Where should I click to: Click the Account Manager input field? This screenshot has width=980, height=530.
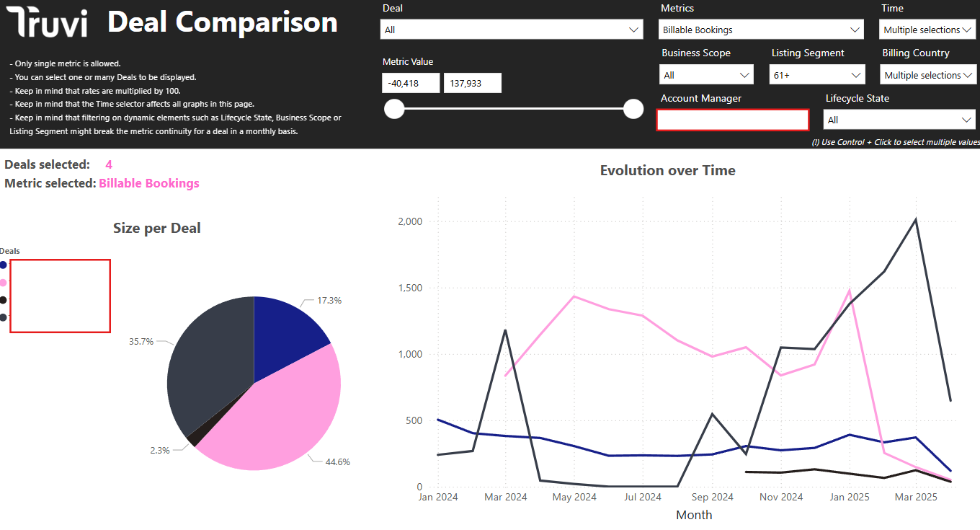tap(732, 120)
